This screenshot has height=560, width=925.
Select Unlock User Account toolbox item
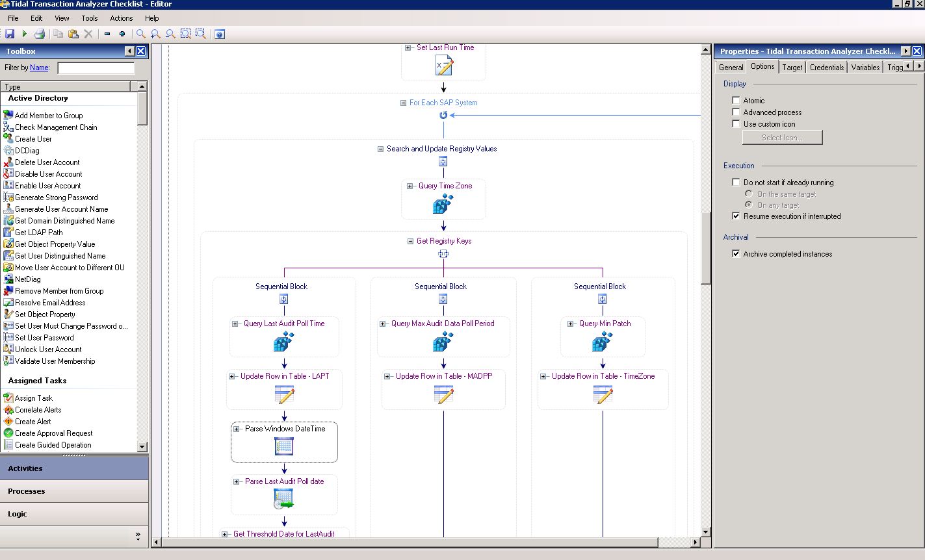[48, 350]
